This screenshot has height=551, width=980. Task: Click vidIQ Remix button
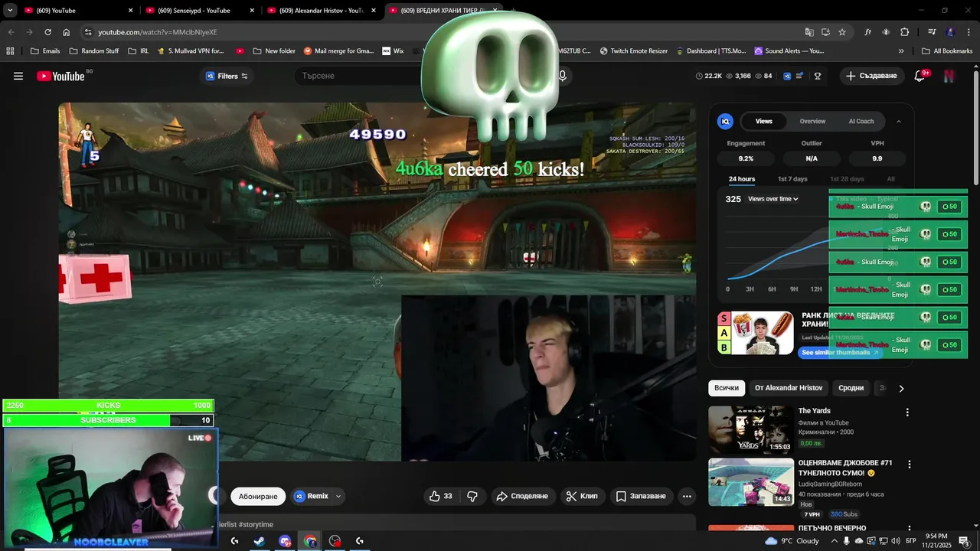312,497
